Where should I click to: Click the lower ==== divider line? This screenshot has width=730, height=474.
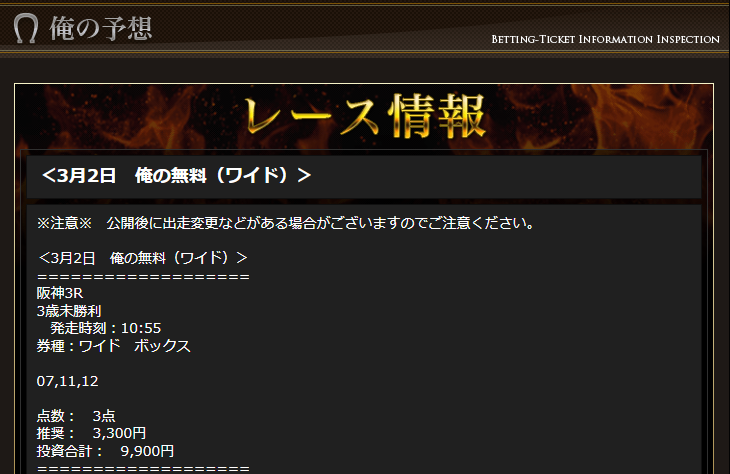coord(143,468)
